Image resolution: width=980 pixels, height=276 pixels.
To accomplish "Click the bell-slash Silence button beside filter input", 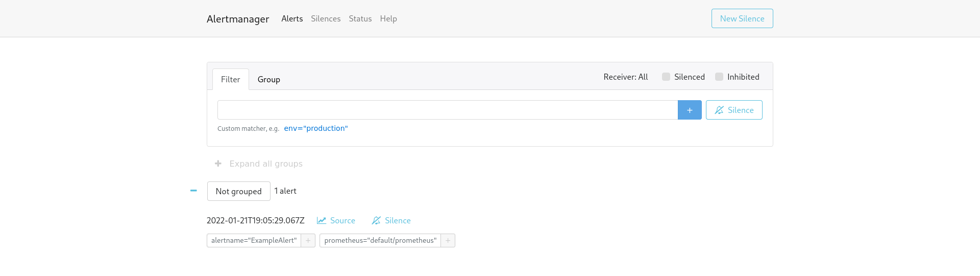I will pyautogui.click(x=733, y=110).
